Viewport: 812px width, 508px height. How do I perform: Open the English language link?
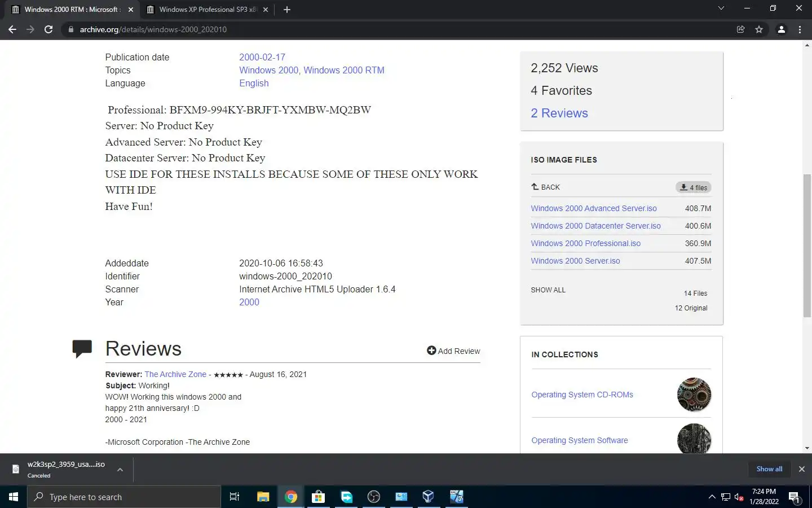254,83
